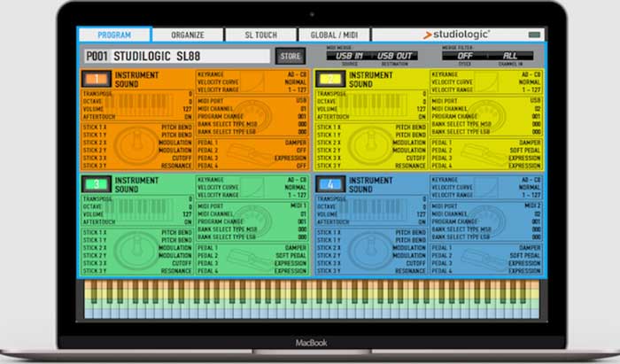Click the P001 program number
This screenshot has height=364, width=620.
pos(97,56)
